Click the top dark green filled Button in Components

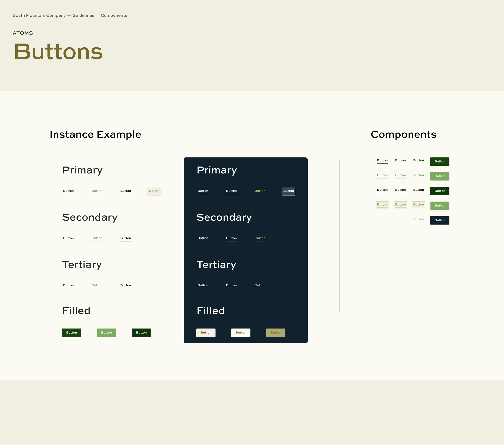coord(439,161)
